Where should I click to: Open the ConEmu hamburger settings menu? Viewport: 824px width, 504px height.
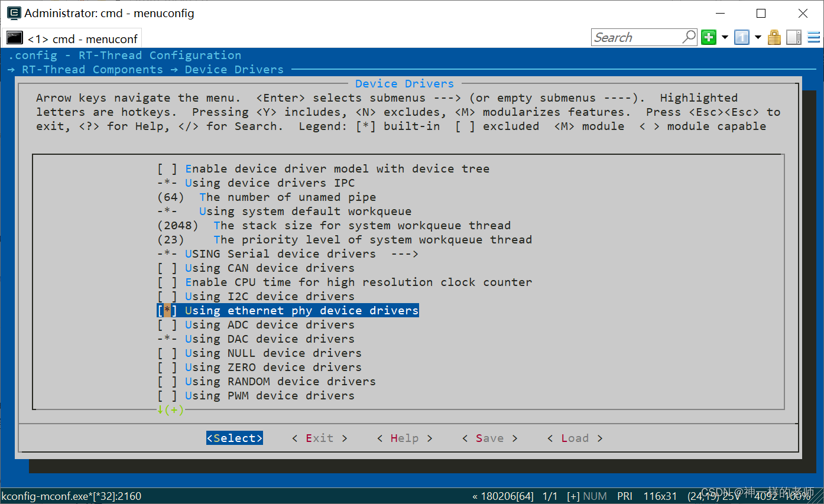click(814, 37)
